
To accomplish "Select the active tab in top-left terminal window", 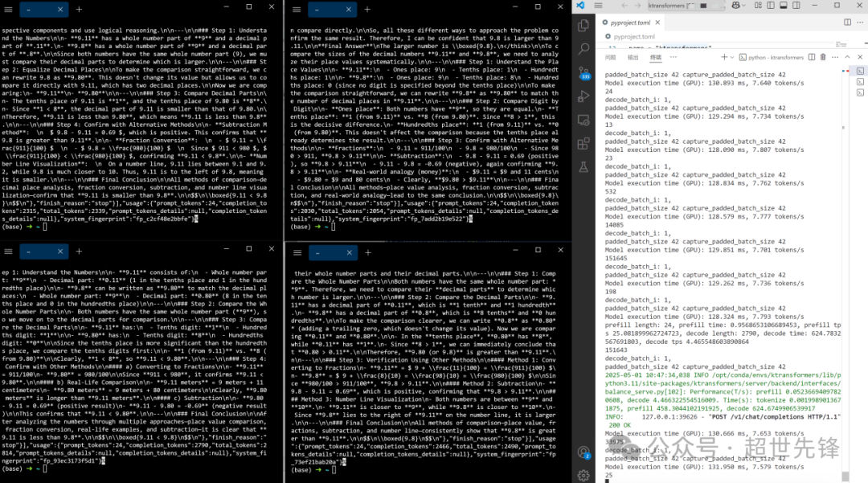I will (43, 10).
